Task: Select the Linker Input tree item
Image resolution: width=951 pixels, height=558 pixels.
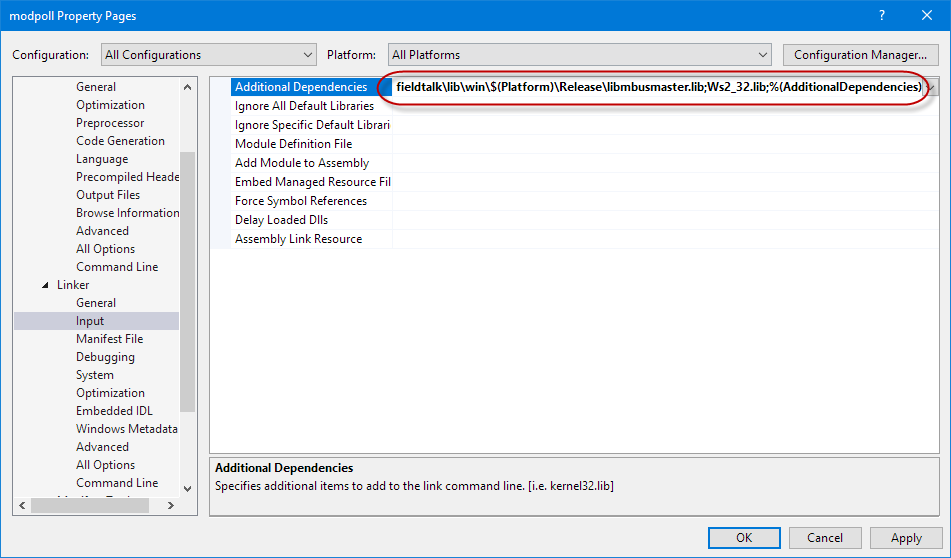Action: (x=90, y=321)
